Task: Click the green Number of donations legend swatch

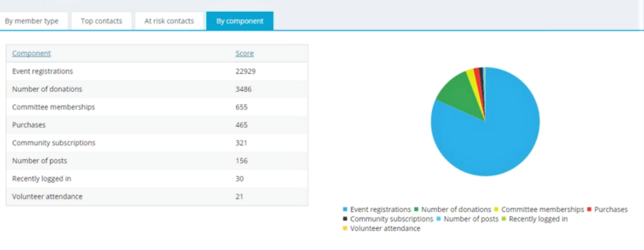Action: [x=416, y=209]
